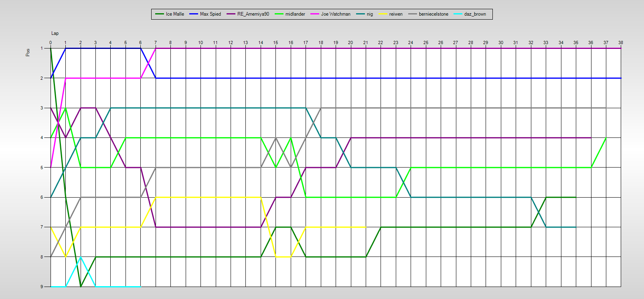Select the final lap 38 axis label
644x299 pixels.
pos(621,42)
